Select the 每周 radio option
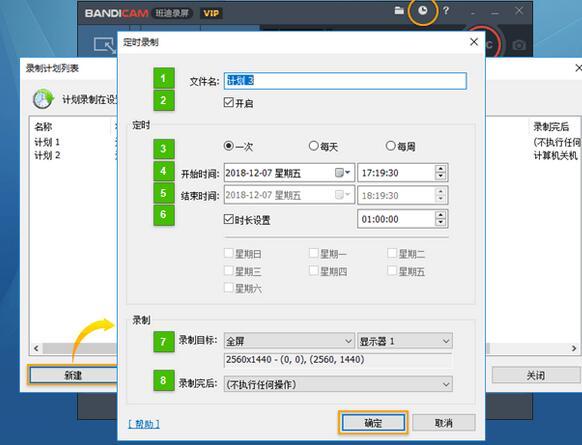 [x=390, y=146]
